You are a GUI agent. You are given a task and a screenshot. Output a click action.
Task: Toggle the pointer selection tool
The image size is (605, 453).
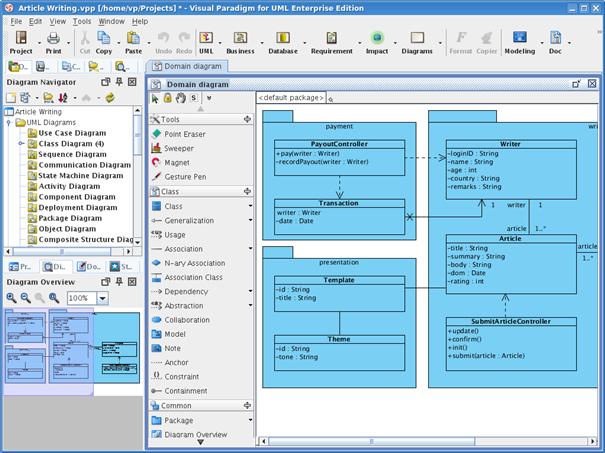(x=155, y=98)
